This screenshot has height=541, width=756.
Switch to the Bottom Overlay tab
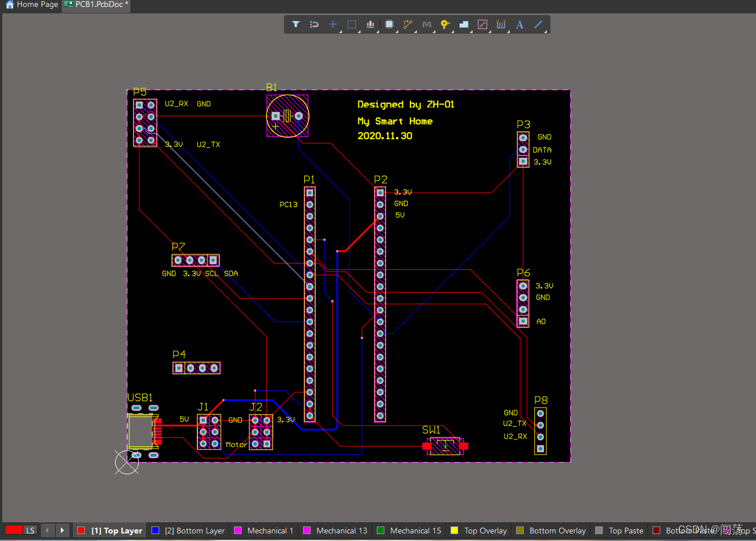point(551,531)
